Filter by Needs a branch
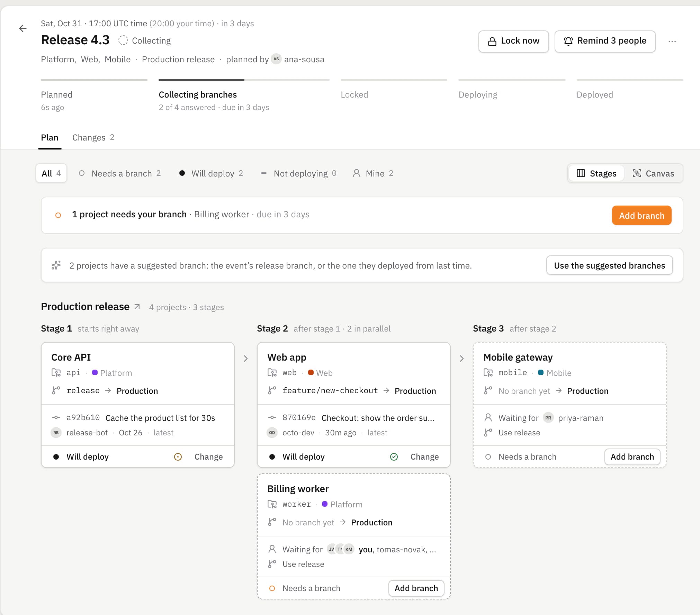The image size is (700, 615). (x=120, y=173)
